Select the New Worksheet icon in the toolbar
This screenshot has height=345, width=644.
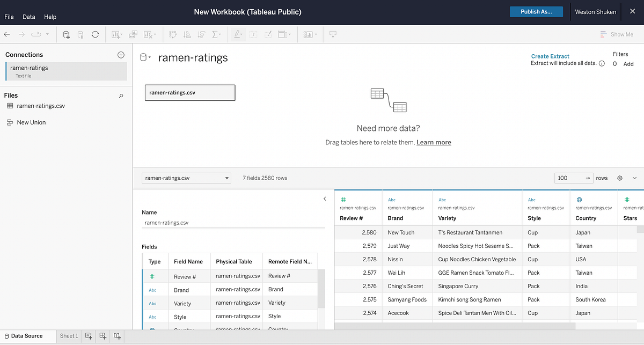pyautogui.click(x=115, y=34)
